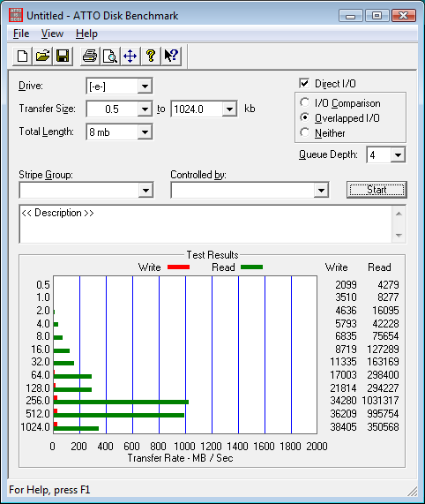This screenshot has height=504, width=425.
Task: Open the Help menu
Action: [86, 34]
